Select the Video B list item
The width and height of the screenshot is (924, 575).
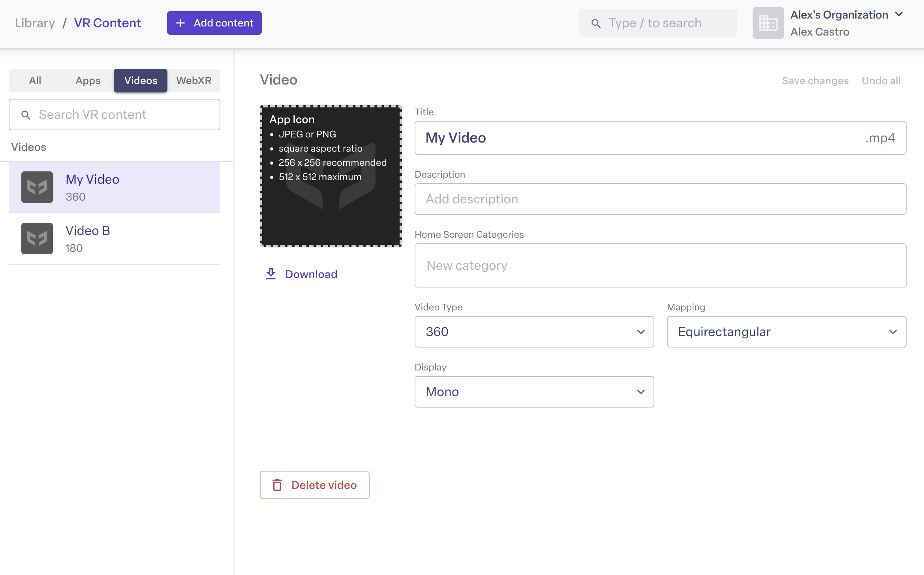click(115, 239)
